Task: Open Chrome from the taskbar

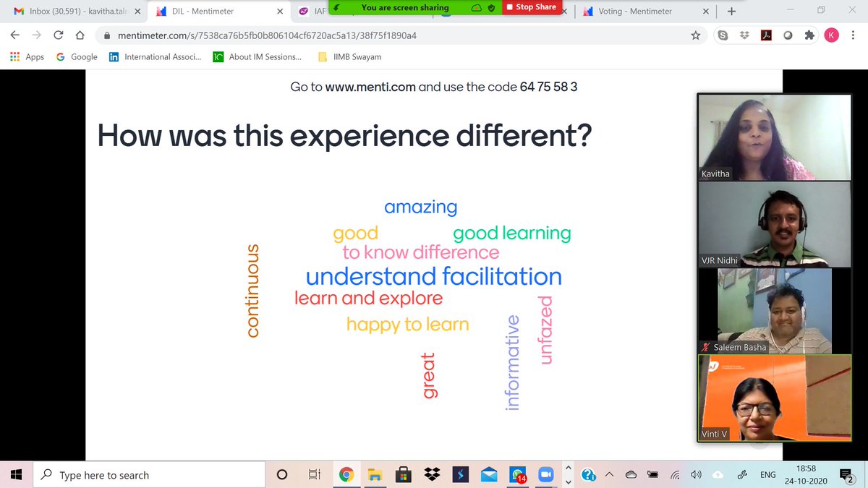Action: pos(346,475)
